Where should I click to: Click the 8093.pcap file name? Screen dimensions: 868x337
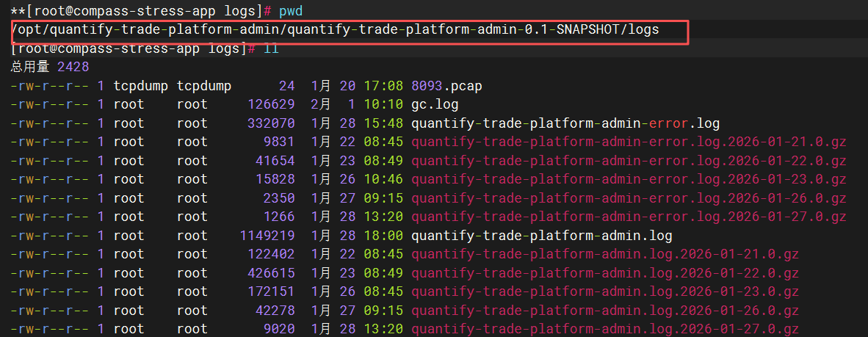coord(446,86)
